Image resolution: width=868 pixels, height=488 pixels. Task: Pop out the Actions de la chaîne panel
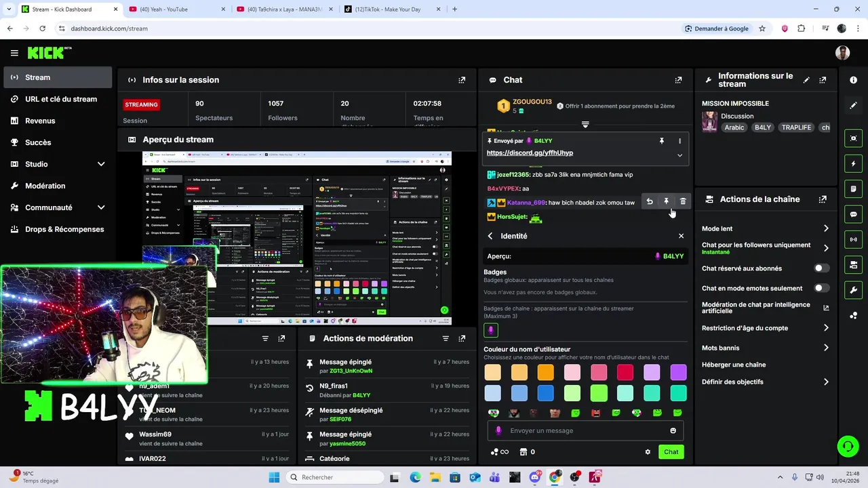point(823,199)
